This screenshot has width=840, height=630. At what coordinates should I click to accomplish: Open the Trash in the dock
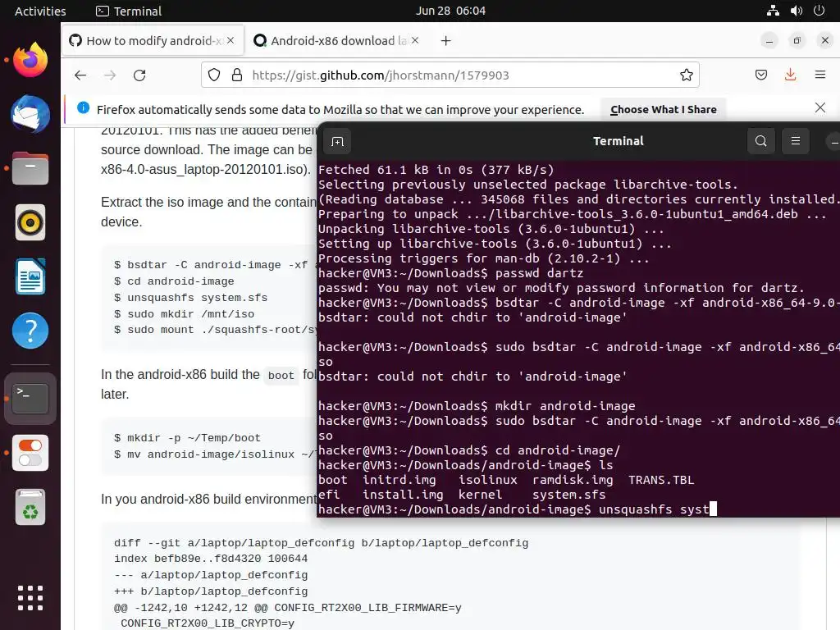pos(30,507)
